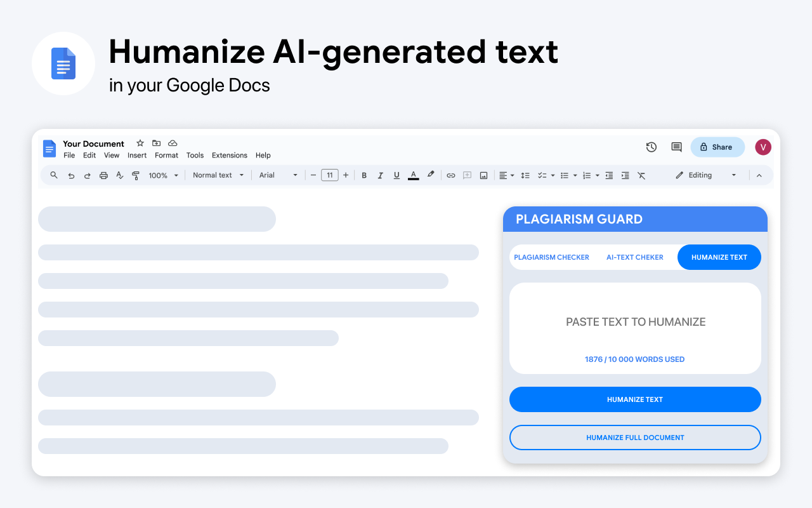Viewport: 812px width, 508px height.
Task: Open line and paragraph spacing
Action: click(x=525, y=175)
